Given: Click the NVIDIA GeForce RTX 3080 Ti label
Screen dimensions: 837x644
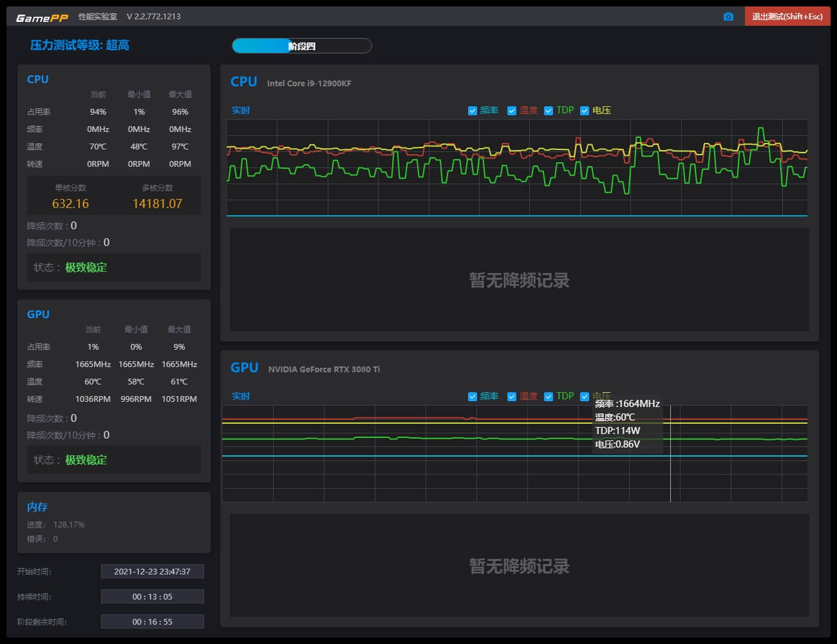Looking at the screenshot, I should tap(324, 370).
